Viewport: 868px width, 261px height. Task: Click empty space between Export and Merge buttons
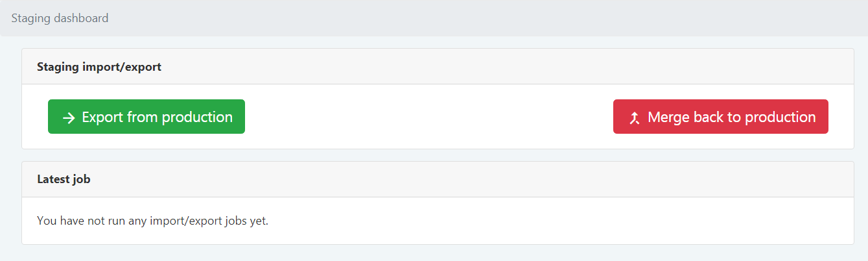click(428, 117)
